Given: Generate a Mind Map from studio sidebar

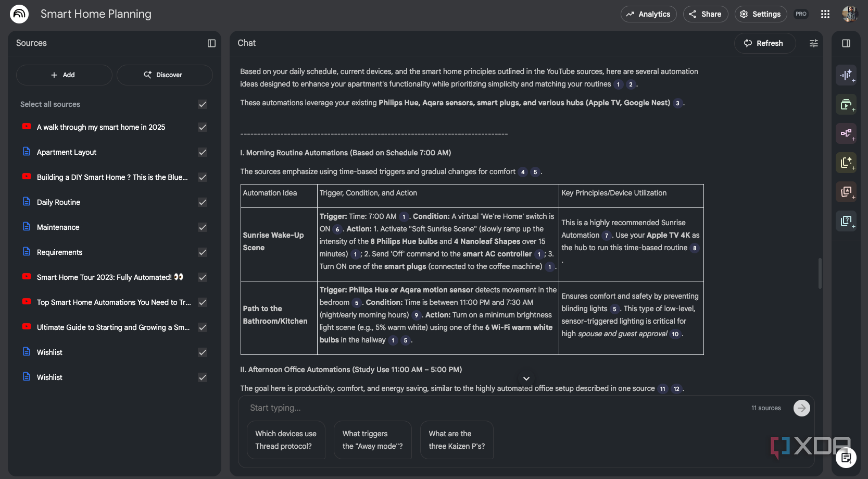Looking at the screenshot, I should coord(846,133).
